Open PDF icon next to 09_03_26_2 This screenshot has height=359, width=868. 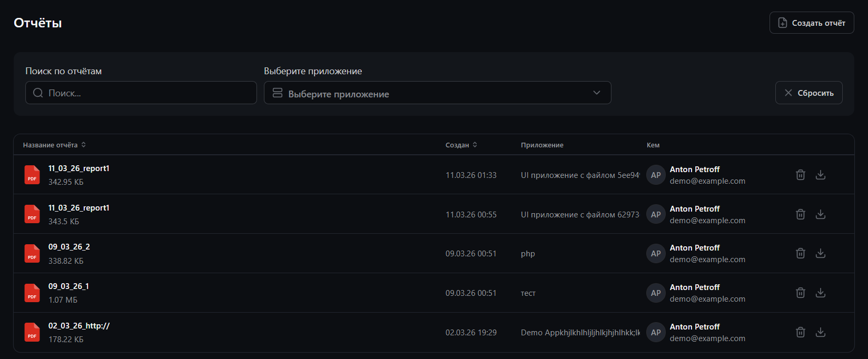tap(32, 254)
